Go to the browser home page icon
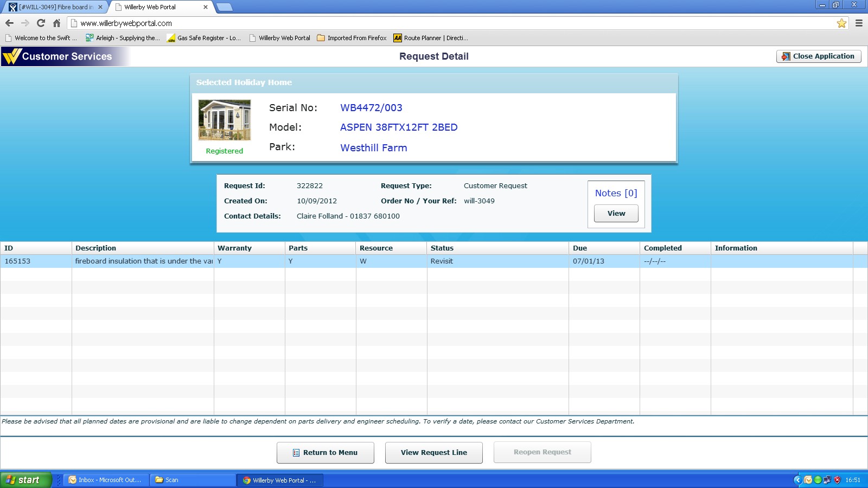868x488 pixels. [56, 23]
